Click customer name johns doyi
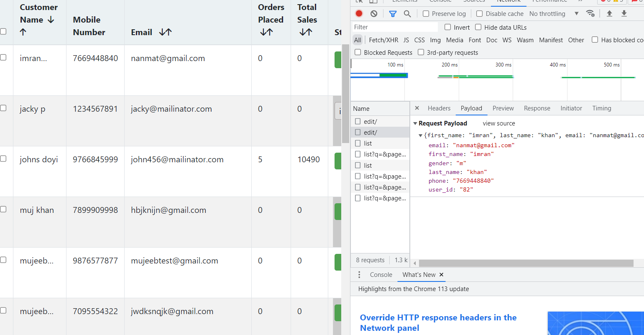The width and height of the screenshot is (644, 335). [39, 160]
